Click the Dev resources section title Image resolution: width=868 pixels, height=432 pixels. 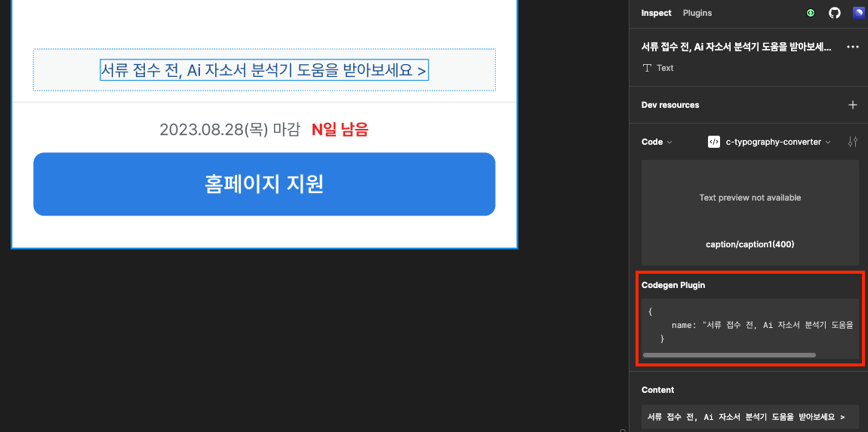(669, 105)
